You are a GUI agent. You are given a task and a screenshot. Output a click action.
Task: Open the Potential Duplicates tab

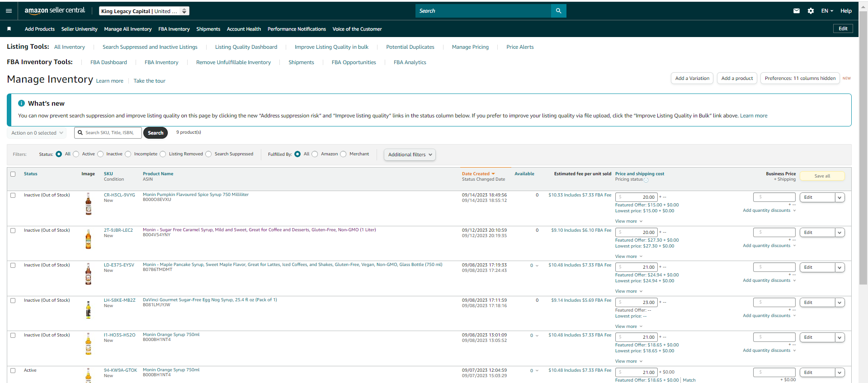410,47
